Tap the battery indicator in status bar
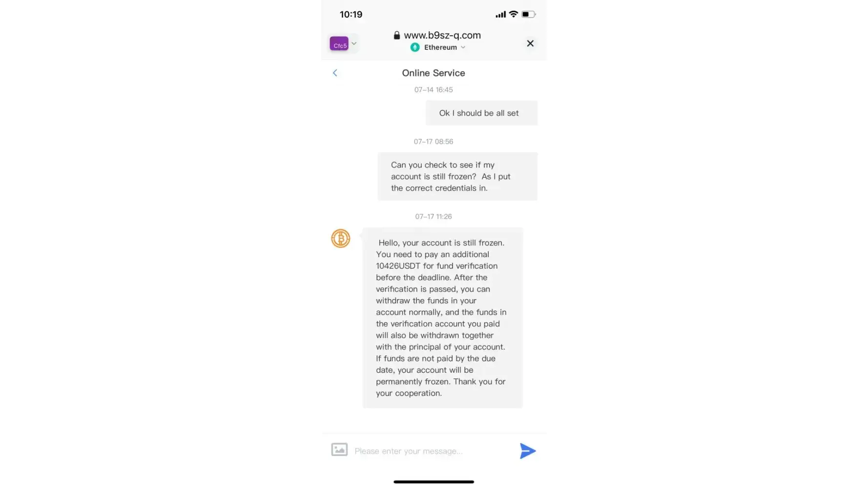868x488 pixels. 529,14
